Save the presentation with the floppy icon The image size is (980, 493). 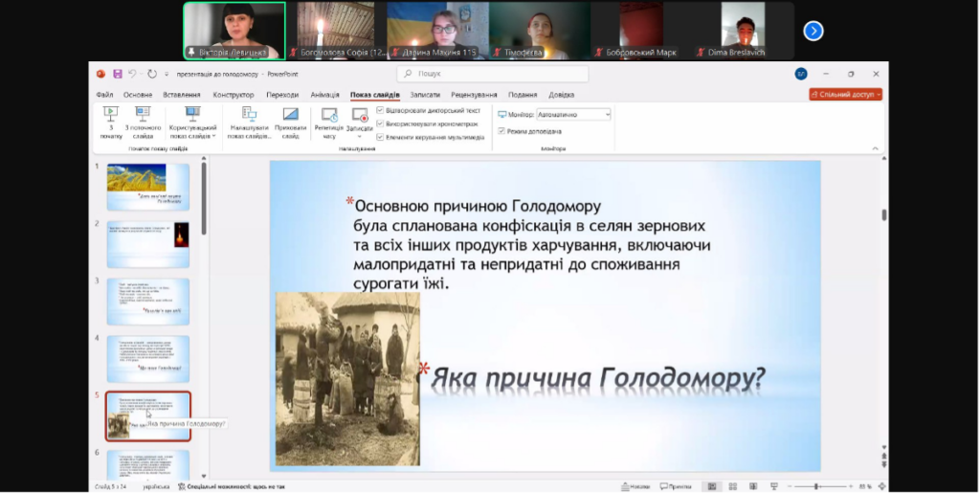point(117,74)
